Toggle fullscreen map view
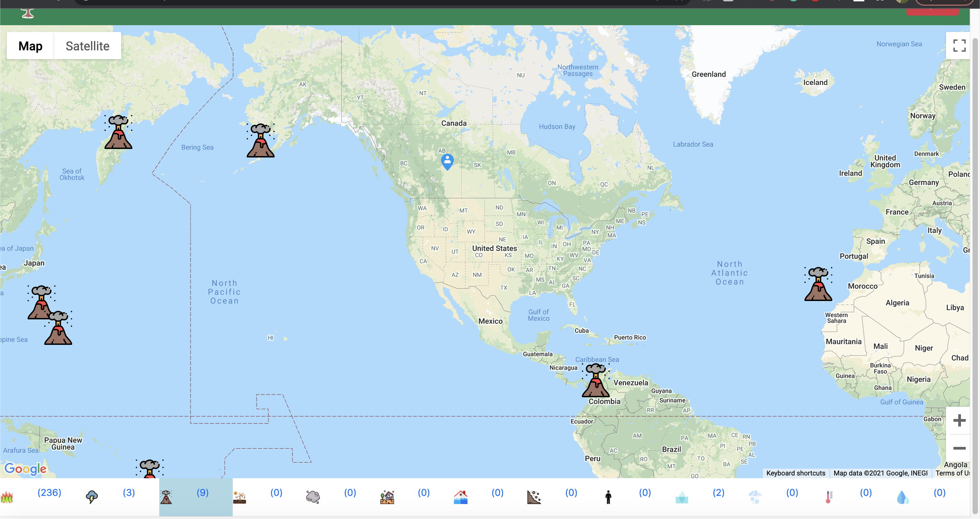The width and height of the screenshot is (980, 519). tap(959, 46)
